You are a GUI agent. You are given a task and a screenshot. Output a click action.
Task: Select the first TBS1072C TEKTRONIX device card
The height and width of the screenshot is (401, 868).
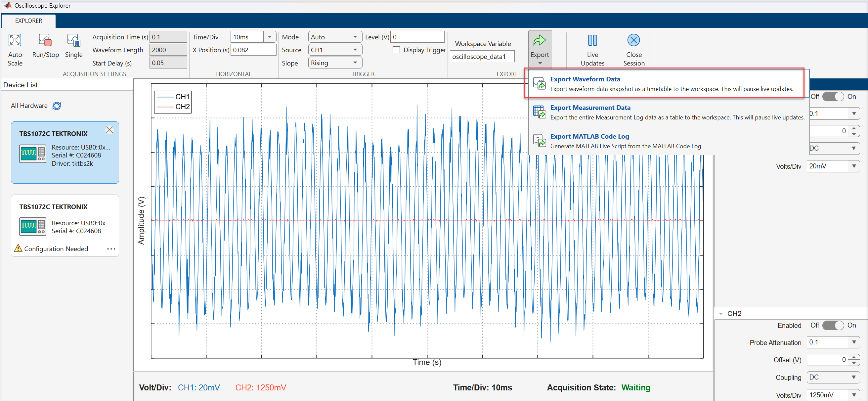click(65, 152)
